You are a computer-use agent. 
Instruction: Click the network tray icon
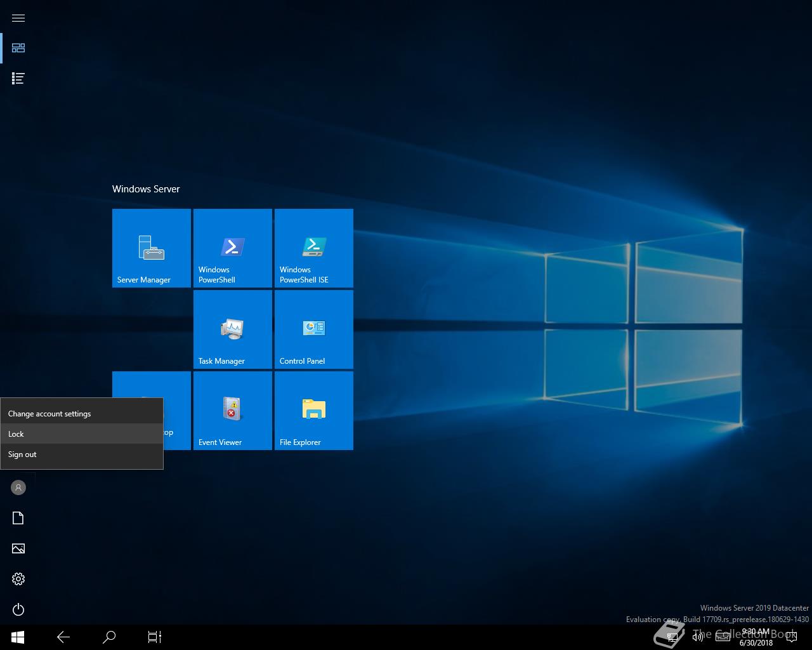(673, 637)
